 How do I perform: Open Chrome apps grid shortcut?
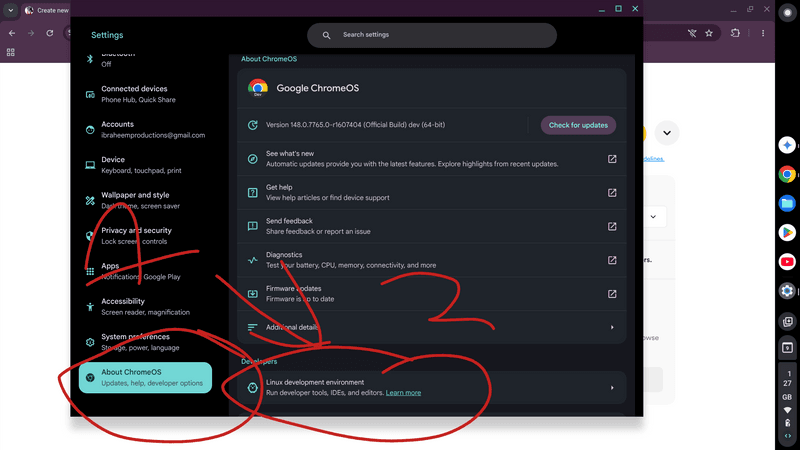pyautogui.click(x=11, y=52)
